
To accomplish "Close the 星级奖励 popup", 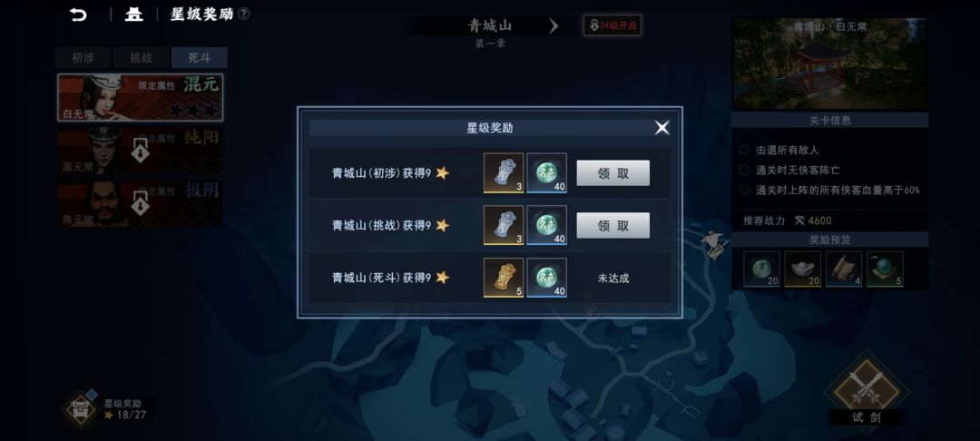I will coord(661,128).
